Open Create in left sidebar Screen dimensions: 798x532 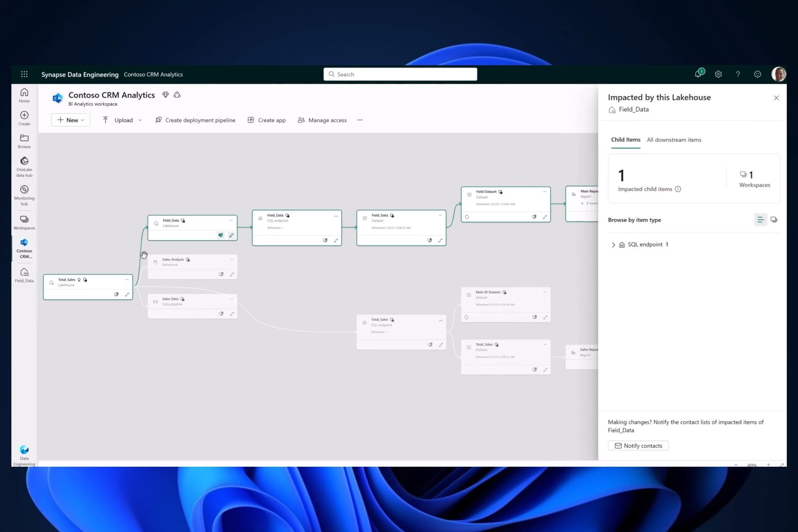click(24, 118)
